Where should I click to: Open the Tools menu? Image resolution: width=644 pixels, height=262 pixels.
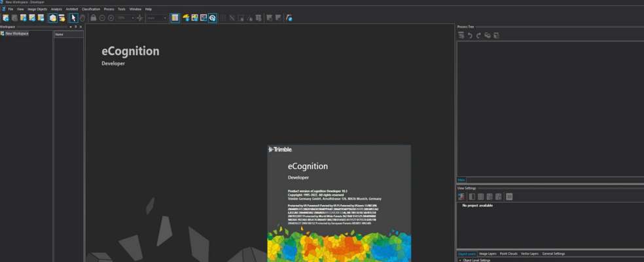pos(122,9)
